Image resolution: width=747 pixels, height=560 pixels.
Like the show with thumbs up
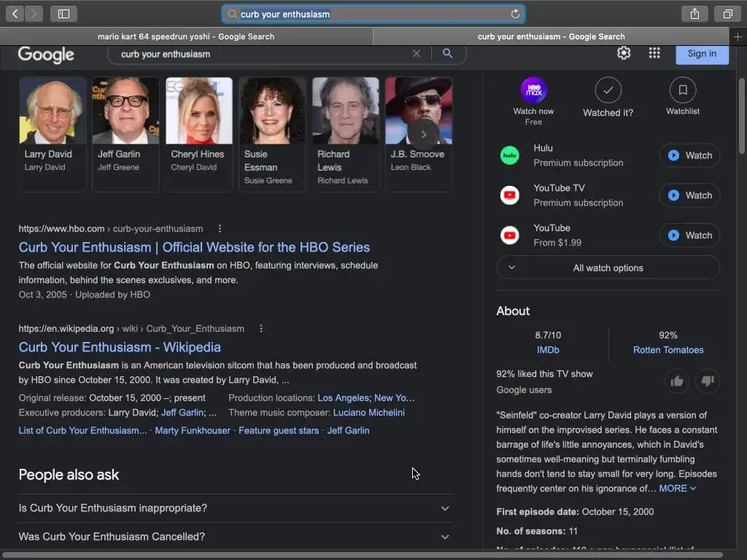[x=676, y=381]
